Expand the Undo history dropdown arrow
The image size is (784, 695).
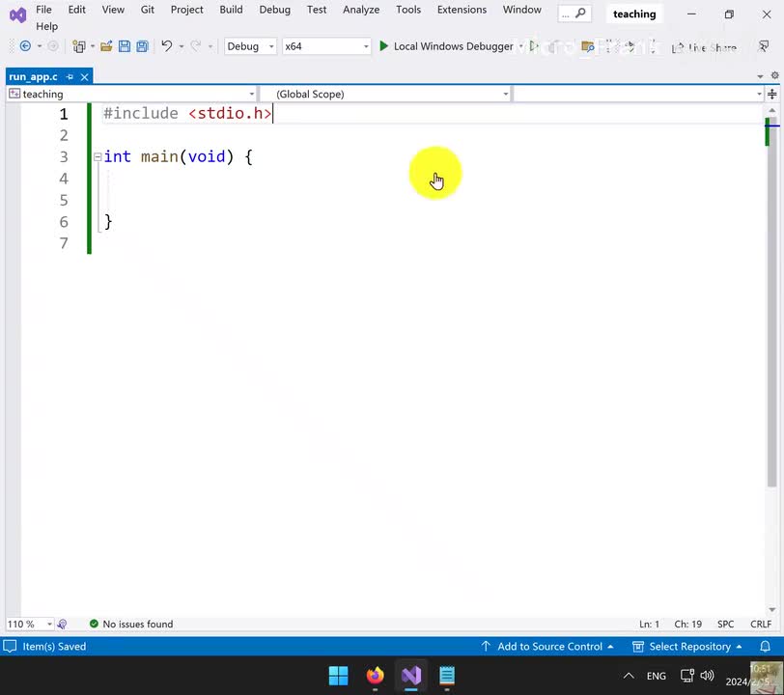(x=181, y=46)
